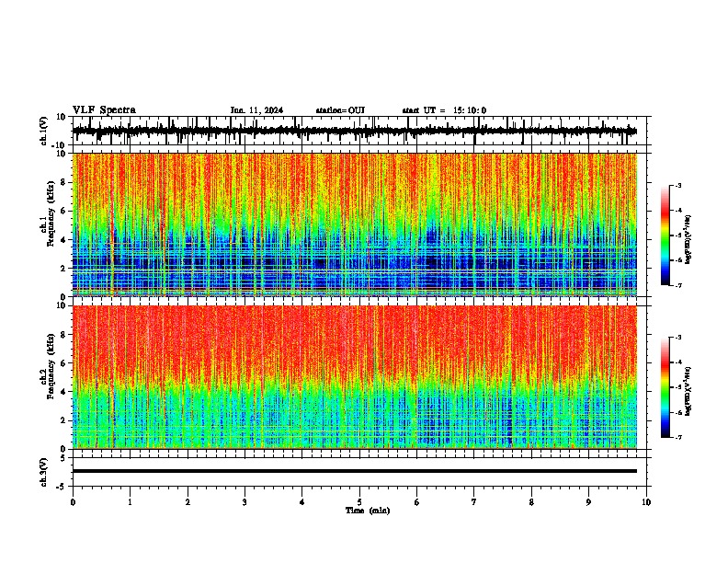Screen dimensions: 728x563
Task: Click the '3' tick on the time axis
Action: click(245, 502)
